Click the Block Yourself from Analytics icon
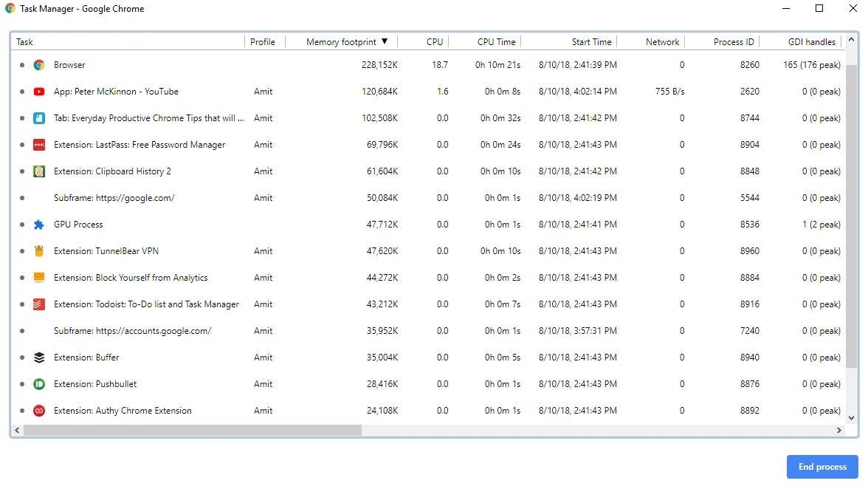This screenshot has height=489, width=868. coord(38,278)
